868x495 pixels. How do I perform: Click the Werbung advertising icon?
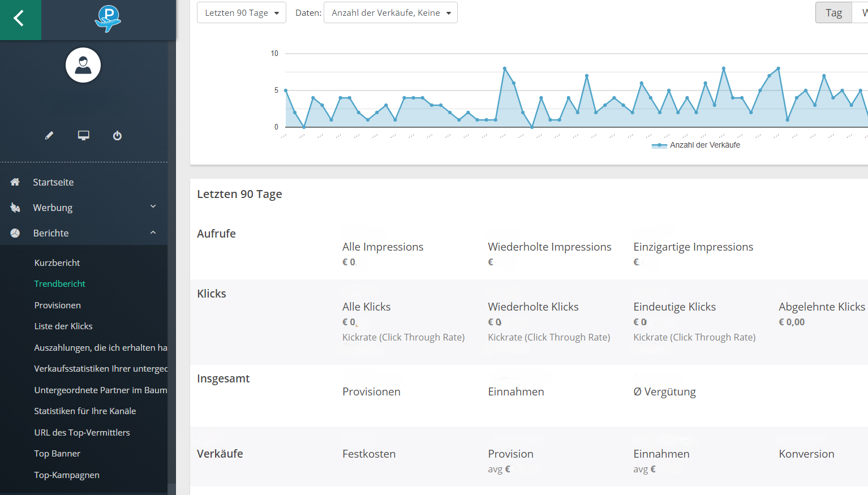(15, 208)
